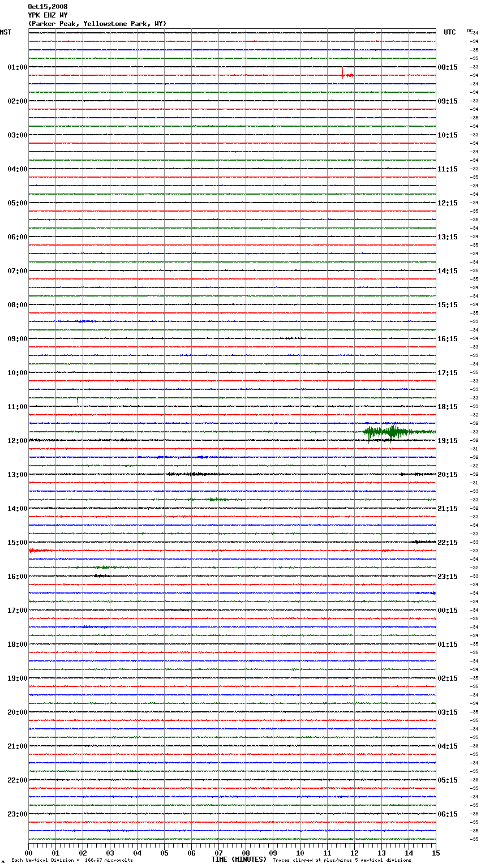
Task: Click the 09:15 UTC time label
Action: coord(448,101)
